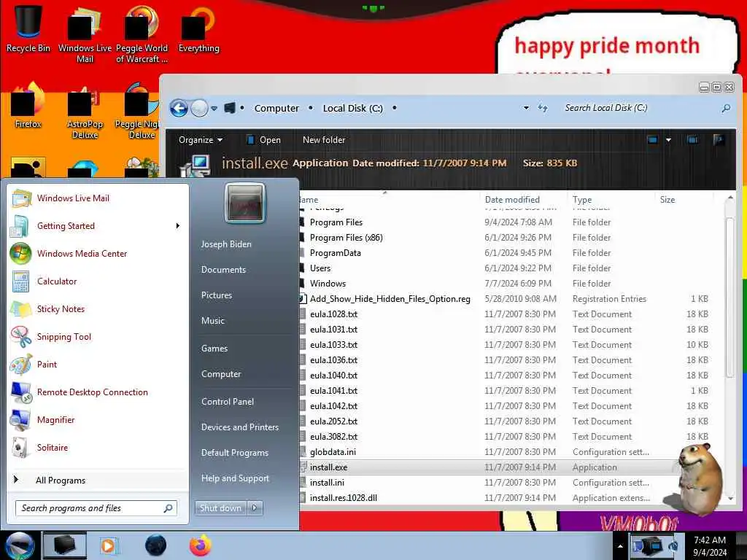Select the Program Files (x86) folder
Screen dimensions: 747x560
(346, 238)
